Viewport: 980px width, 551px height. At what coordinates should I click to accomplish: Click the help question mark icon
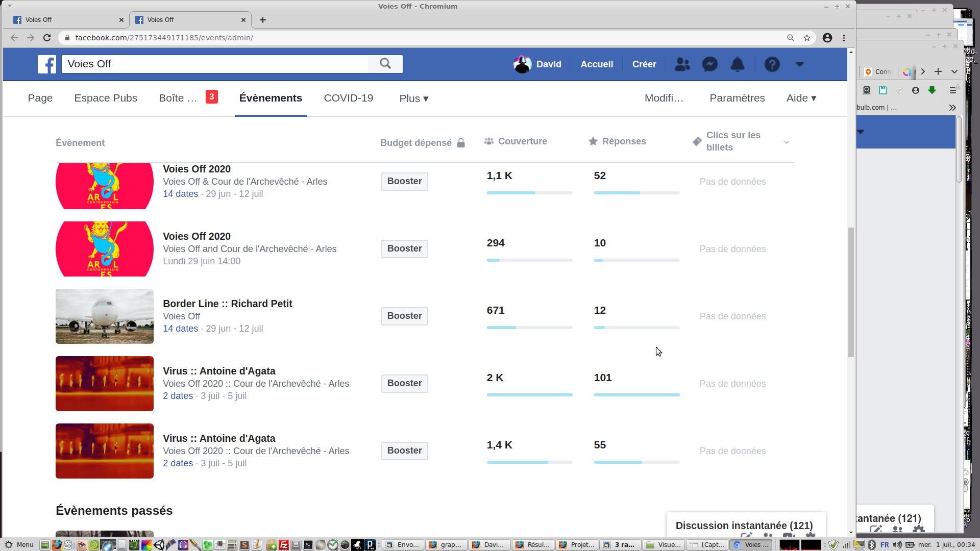pyautogui.click(x=772, y=64)
